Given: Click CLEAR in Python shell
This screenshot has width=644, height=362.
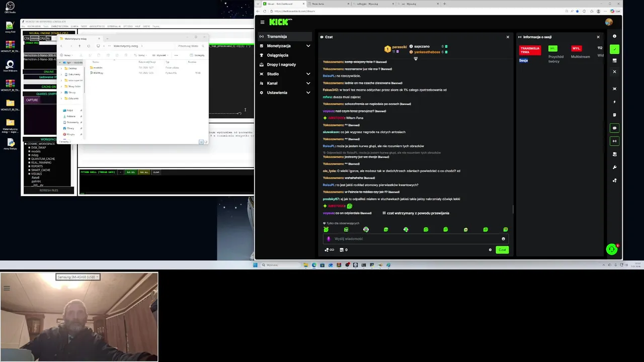Looking at the screenshot, I should [156, 172].
